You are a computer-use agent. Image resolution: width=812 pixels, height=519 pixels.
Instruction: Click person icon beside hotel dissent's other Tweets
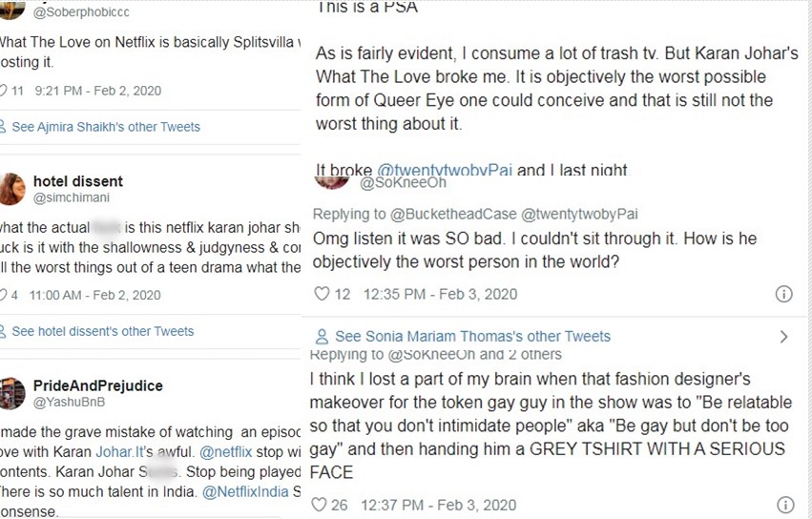[3, 331]
